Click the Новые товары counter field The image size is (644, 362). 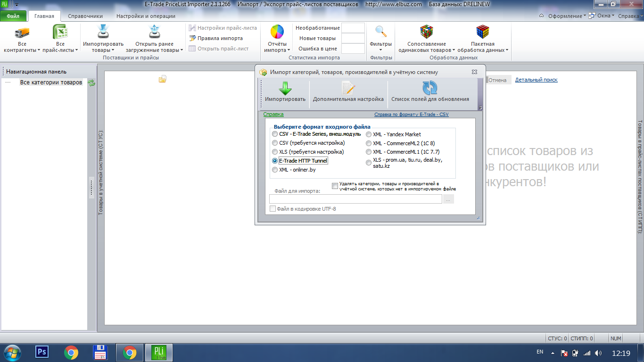tap(353, 38)
